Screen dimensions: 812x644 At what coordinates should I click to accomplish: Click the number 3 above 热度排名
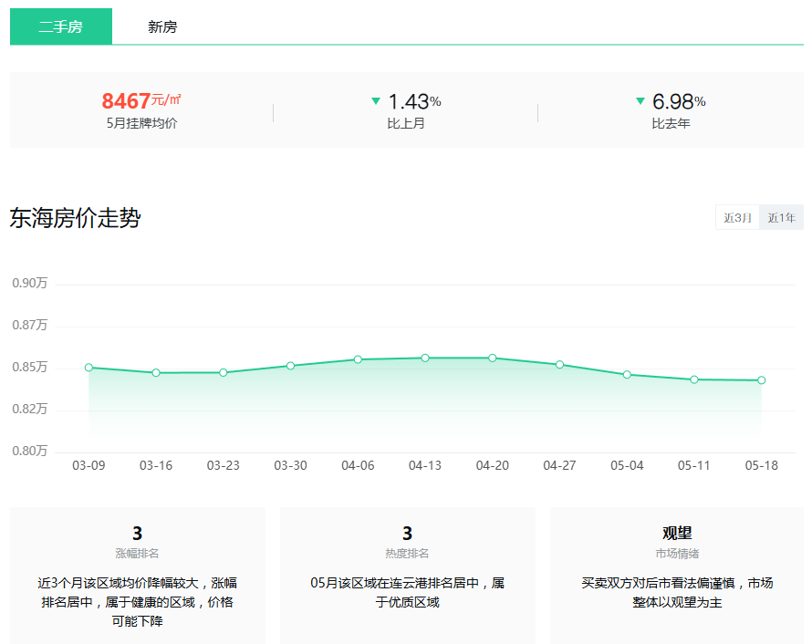408,534
